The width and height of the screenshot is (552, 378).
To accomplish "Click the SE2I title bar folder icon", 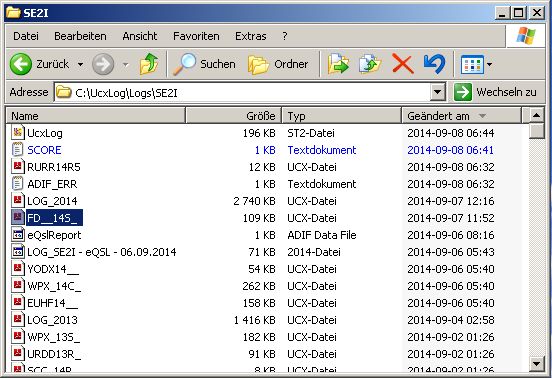I will 13,12.
